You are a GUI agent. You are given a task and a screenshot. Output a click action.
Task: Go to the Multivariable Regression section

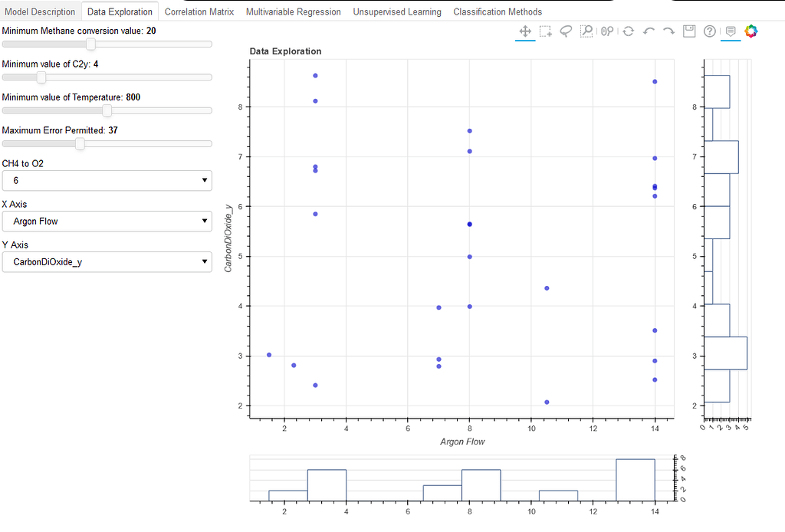click(293, 11)
